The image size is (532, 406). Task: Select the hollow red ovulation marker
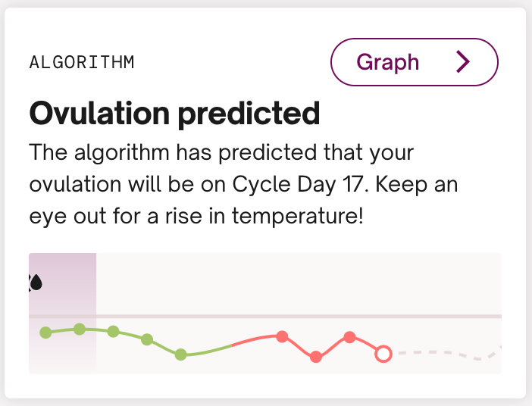[383, 353]
